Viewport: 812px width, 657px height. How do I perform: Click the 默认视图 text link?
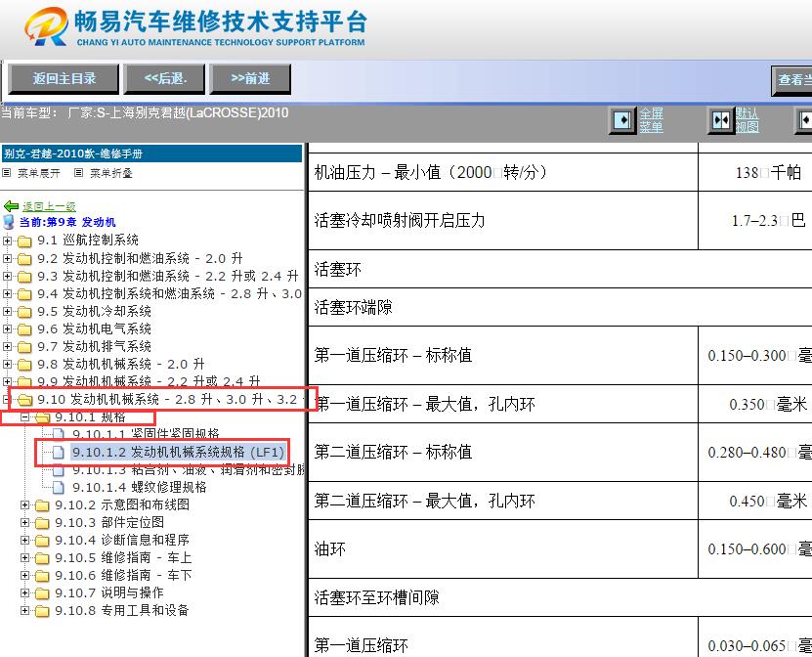(748, 120)
